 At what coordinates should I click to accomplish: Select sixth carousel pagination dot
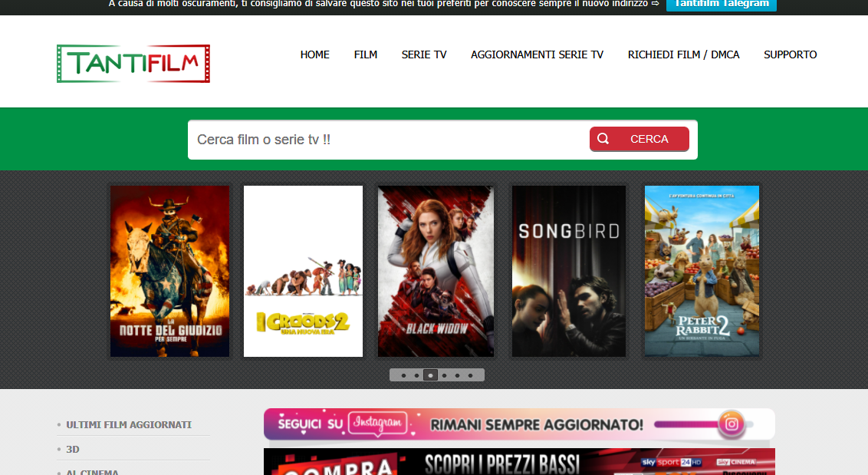(471, 375)
